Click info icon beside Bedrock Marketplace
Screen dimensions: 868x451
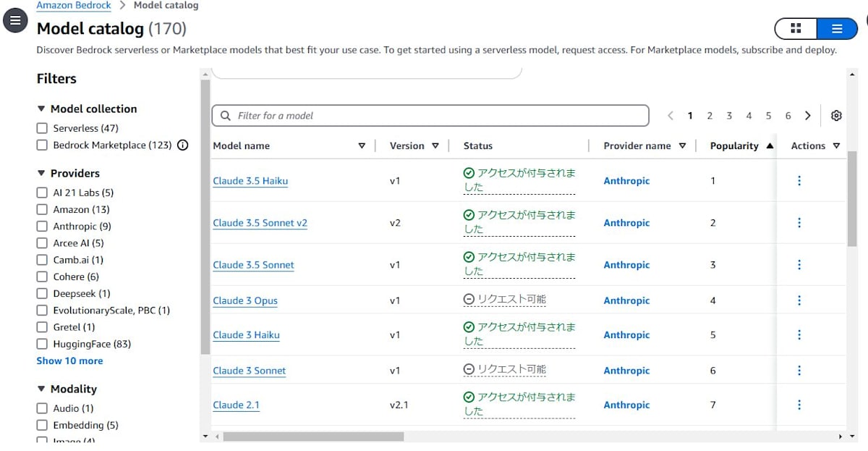(183, 145)
